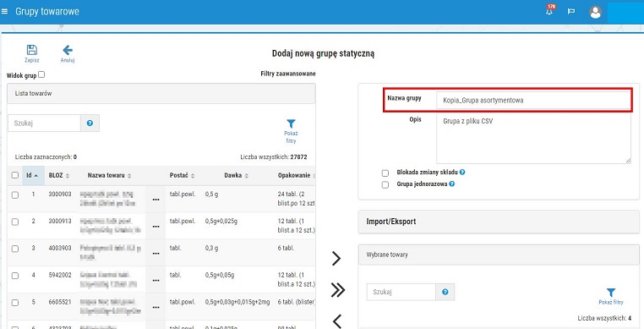Open the three-dots menu for product row 1

tap(156, 200)
